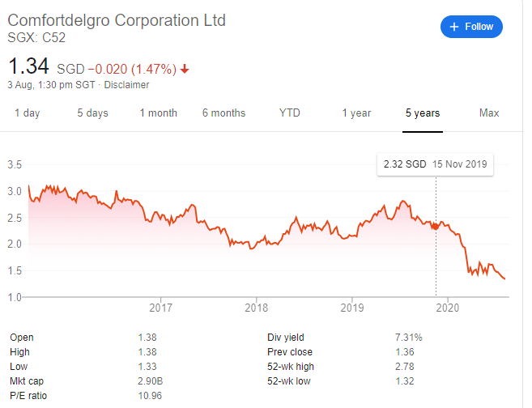
Task: Switch to 6 months view
Action: [x=223, y=113]
